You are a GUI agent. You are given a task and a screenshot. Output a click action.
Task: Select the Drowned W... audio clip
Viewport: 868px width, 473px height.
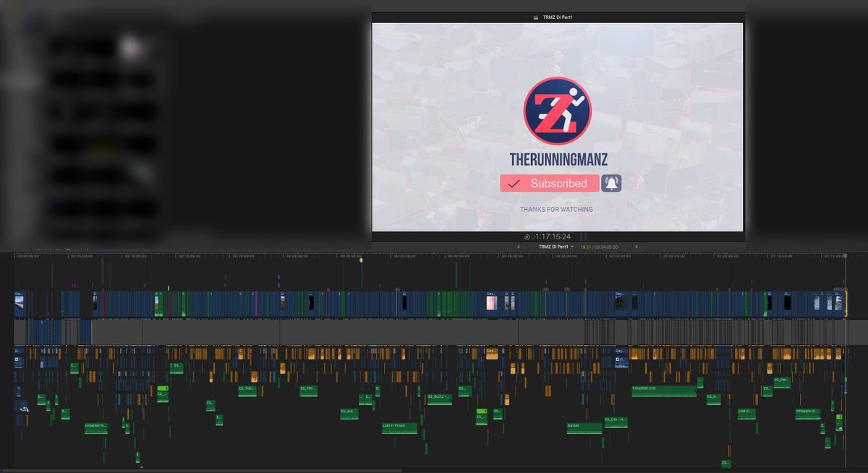(x=95, y=427)
